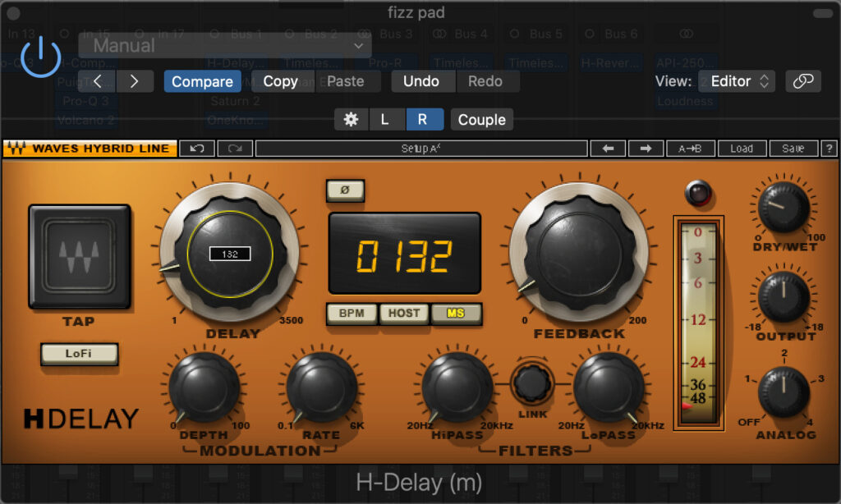Click the 0132 digital display

click(404, 253)
